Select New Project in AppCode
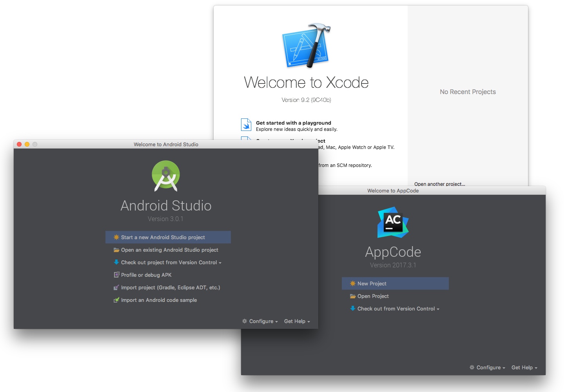588x392 pixels. coord(371,283)
